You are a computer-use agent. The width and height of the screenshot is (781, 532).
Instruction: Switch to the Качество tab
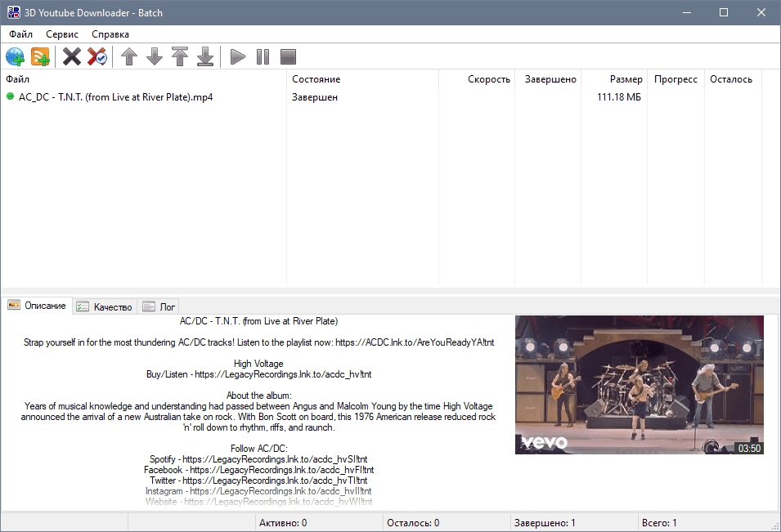click(x=105, y=307)
